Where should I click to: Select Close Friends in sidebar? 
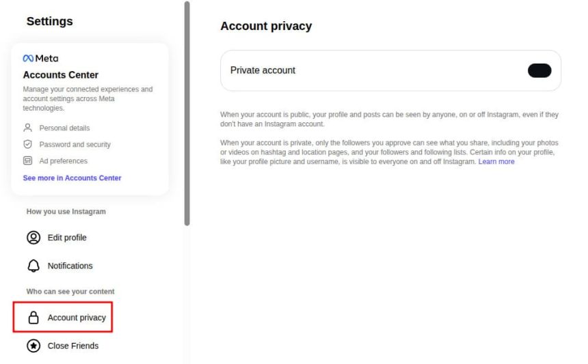pos(72,346)
